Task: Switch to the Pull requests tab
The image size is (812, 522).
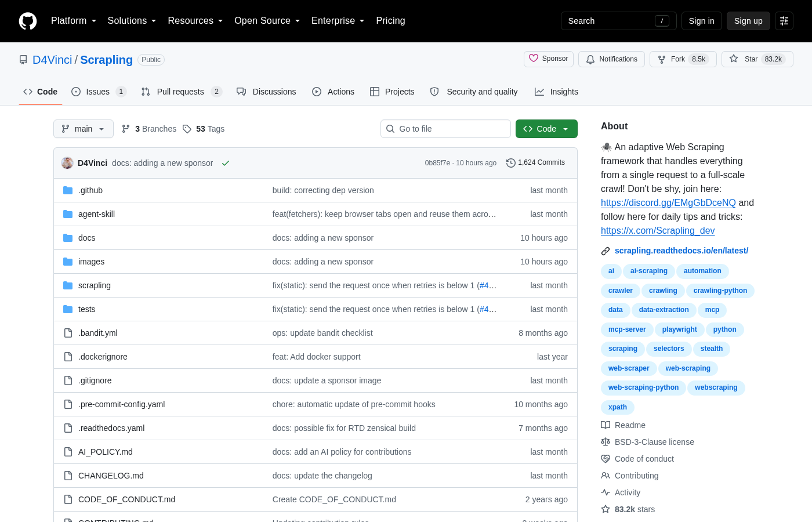Action: coord(182,92)
